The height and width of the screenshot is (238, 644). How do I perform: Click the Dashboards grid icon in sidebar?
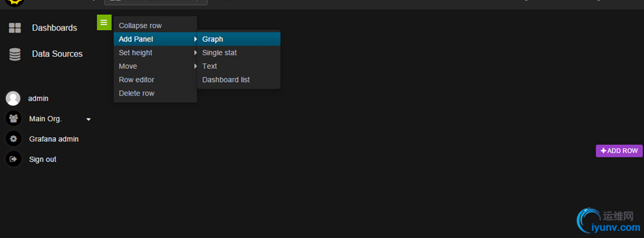(15, 28)
